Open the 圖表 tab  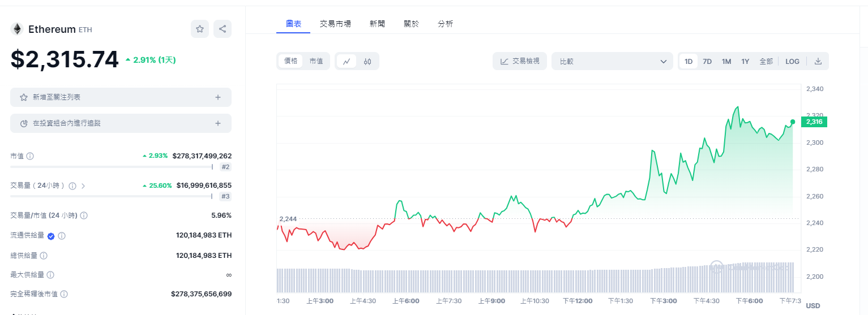click(x=293, y=24)
